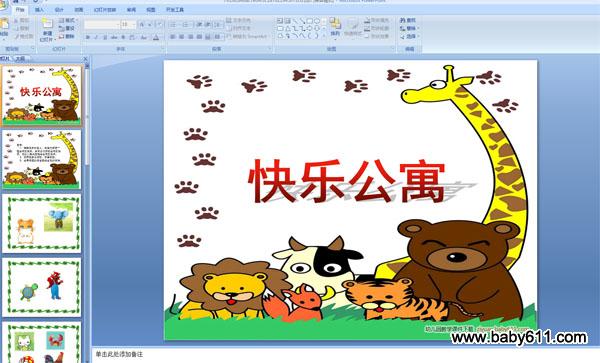Expand the shapes gallery more arrow

click(324, 36)
